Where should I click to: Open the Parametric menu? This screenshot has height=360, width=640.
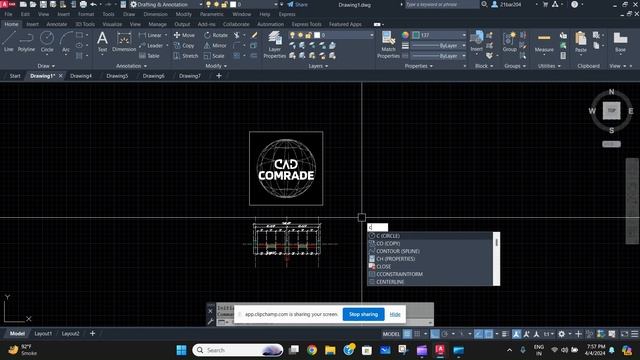[x=211, y=14]
